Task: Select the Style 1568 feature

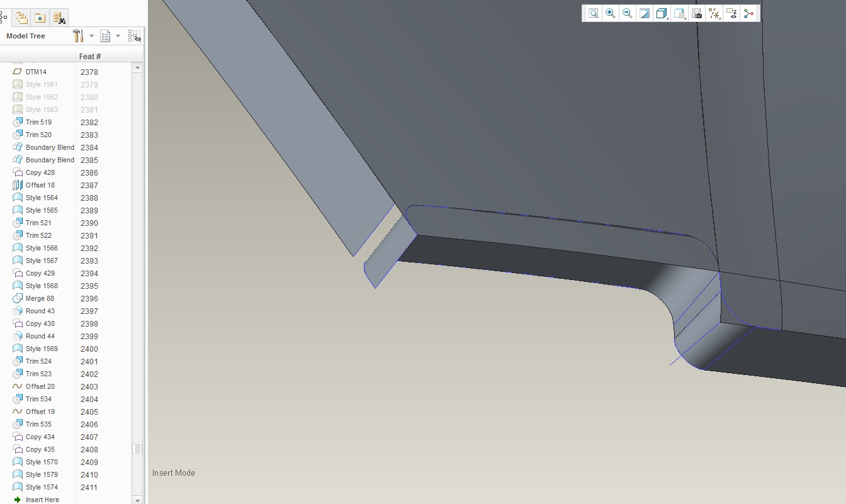Action: click(42, 286)
